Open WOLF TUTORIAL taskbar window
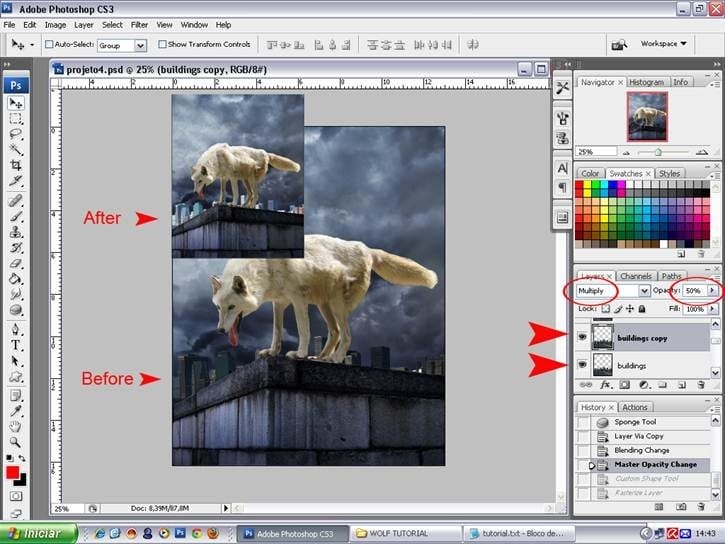Screen dimensions: 725x544 click(x=405, y=533)
